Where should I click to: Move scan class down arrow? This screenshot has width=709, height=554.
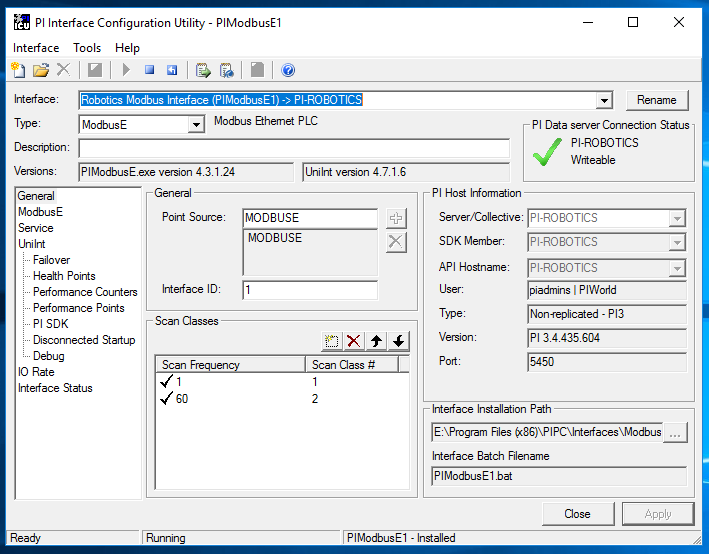398,341
